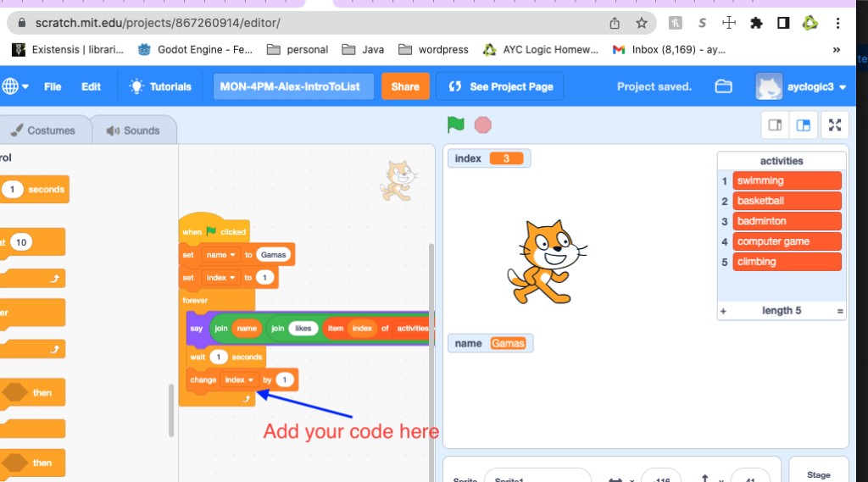Open Java bookmarks folder
868x482 pixels.
[x=363, y=50]
